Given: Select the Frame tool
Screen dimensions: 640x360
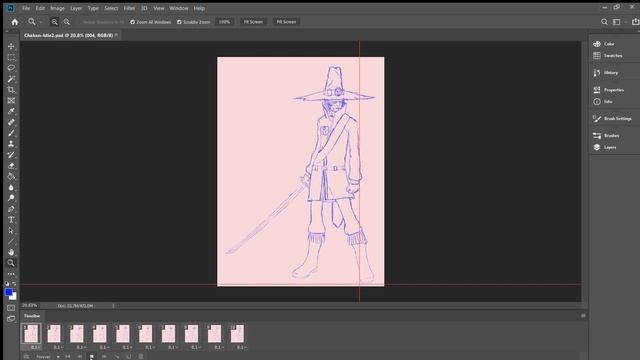Looking at the screenshot, I should pyautogui.click(x=11, y=100).
